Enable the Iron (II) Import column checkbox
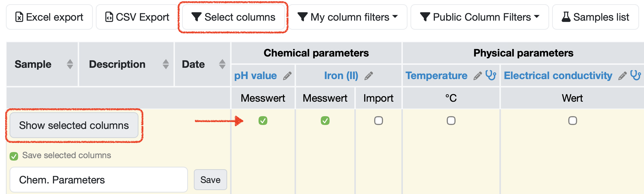The height and width of the screenshot is (194, 644). tap(378, 121)
